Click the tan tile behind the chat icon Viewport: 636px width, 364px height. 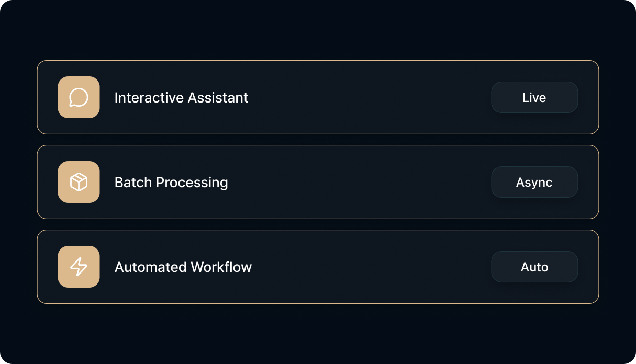(79, 97)
